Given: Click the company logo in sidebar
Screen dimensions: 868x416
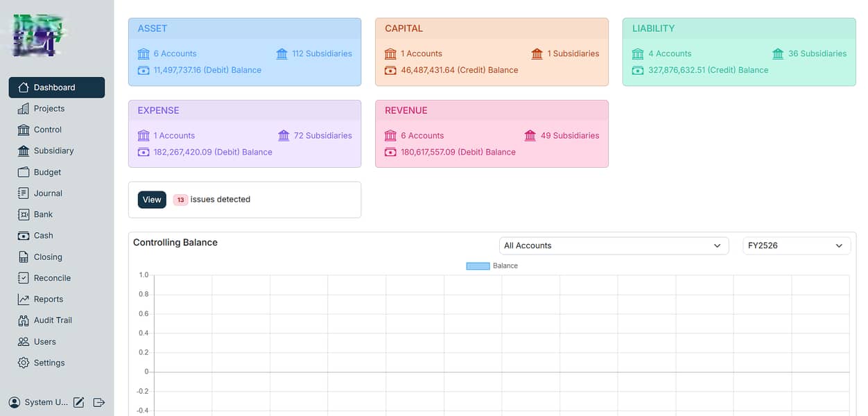Looking at the screenshot, I should [x=39, y=35].
